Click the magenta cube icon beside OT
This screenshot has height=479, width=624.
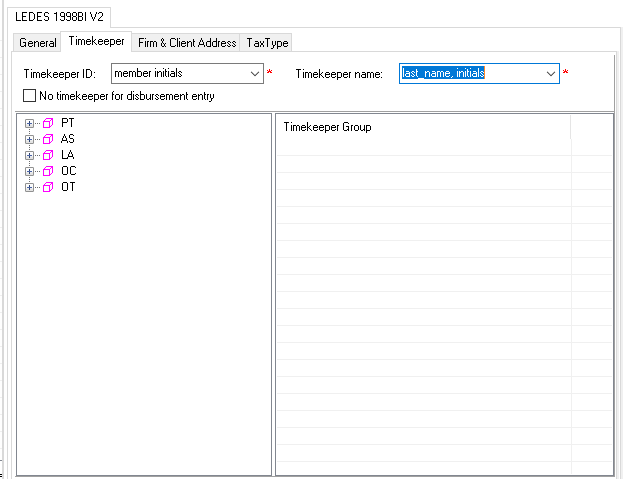tap(48, 187)
